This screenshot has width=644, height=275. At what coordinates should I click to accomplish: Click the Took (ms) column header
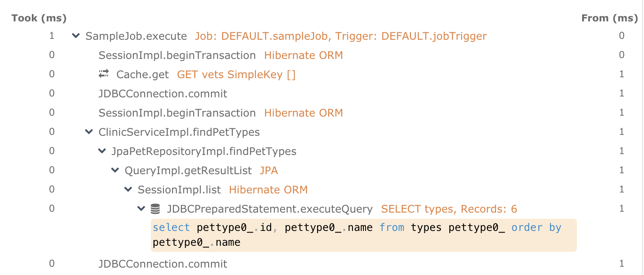(38, 18)
